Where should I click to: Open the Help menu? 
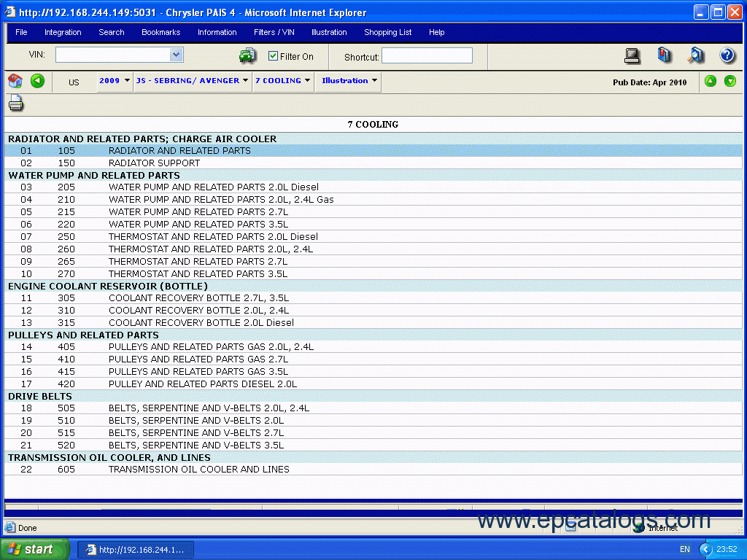437,32
